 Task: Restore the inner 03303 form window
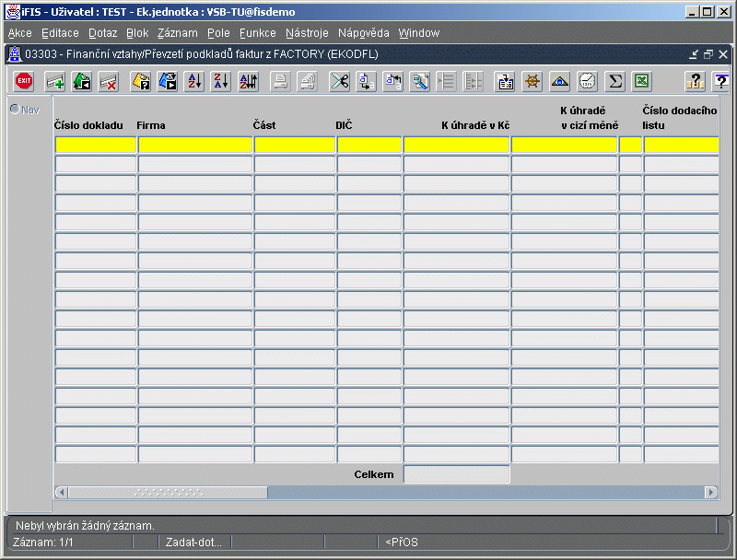tap(708, 54)
